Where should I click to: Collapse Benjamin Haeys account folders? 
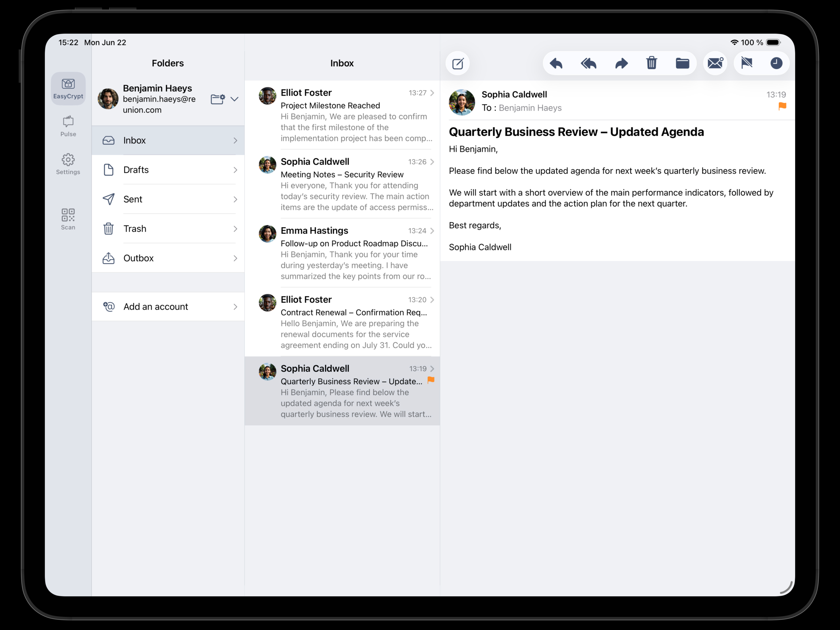[235, 99]
